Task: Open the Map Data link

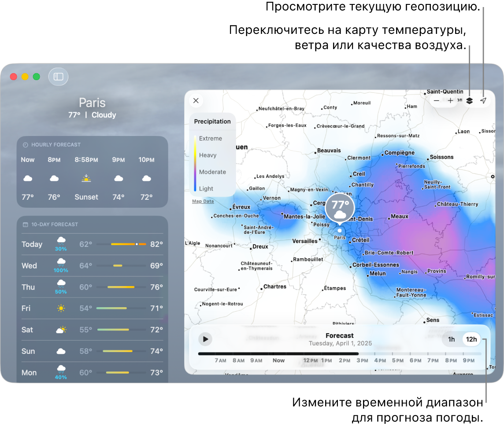Action: click(x=203, y=201)
